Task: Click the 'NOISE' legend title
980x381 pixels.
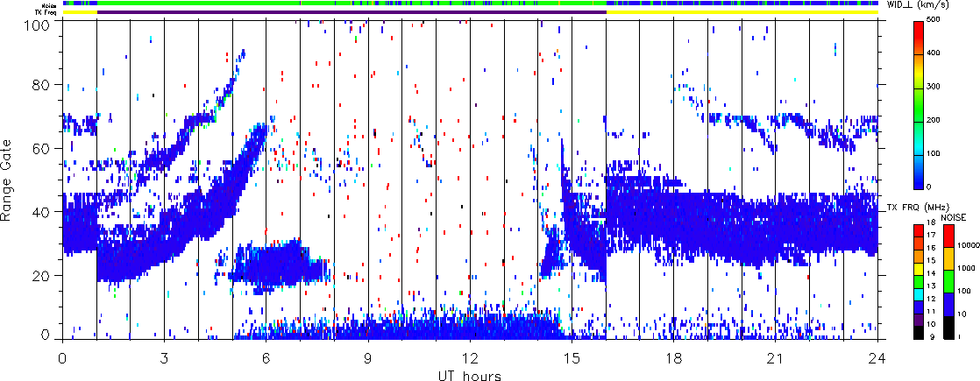Action: [x=954, y=216]
